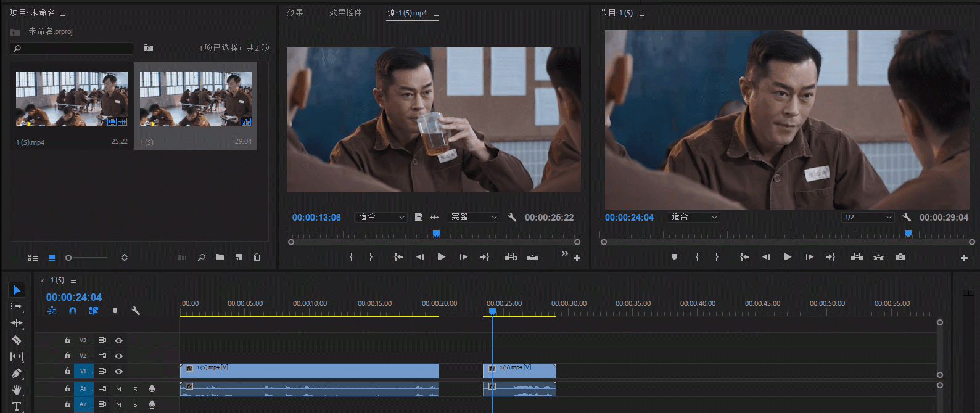
Task: Open source monitor zoom level dropdown
Action: (x=382, y=217)
